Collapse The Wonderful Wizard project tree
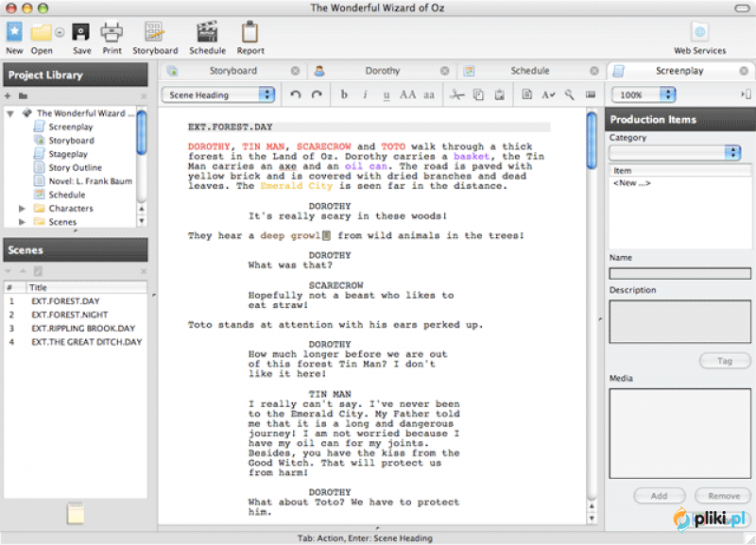Image resolution: width=756 pixels, height=545 pixels. coord(10,113)
